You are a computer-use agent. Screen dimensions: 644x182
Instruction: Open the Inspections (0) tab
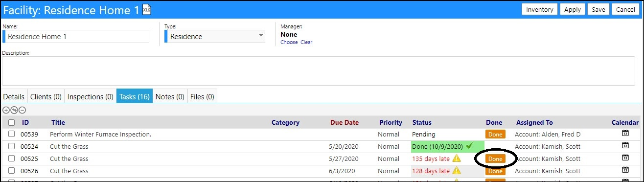91,97
